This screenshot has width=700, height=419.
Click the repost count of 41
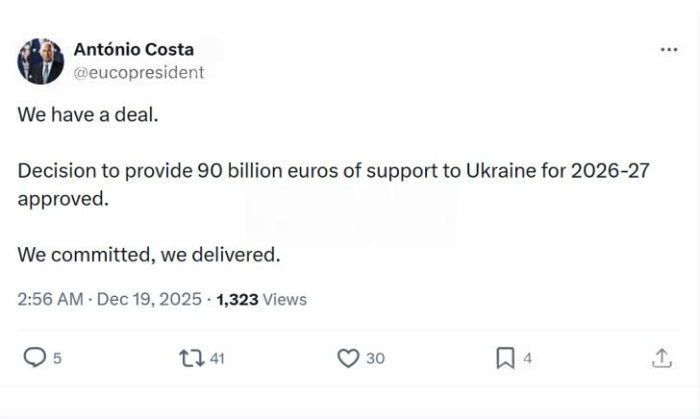coord(217,358)
